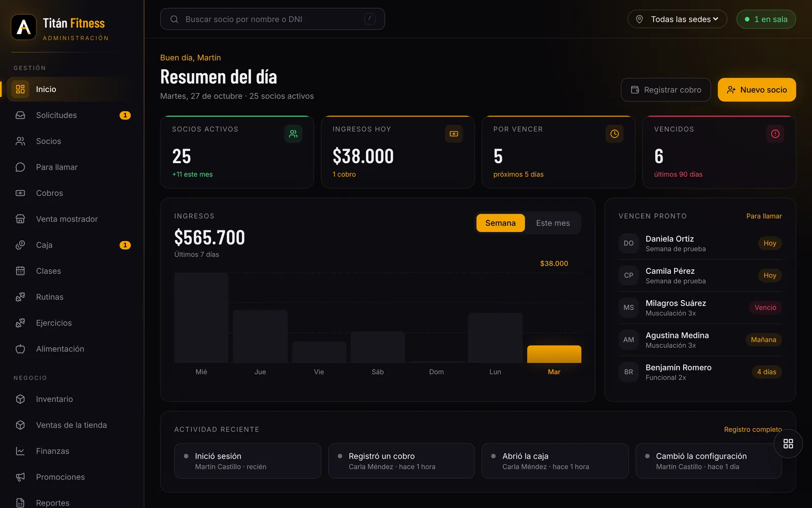812x508 pixels.
Task: Click the Lun bar in income chart
Action: point(495,338)
